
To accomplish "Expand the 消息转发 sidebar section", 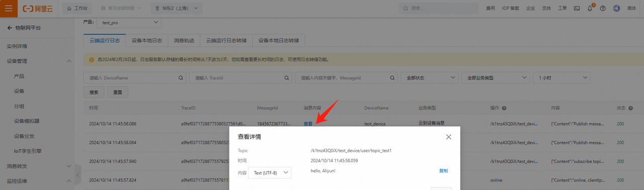I will click(x=69, y=166).
